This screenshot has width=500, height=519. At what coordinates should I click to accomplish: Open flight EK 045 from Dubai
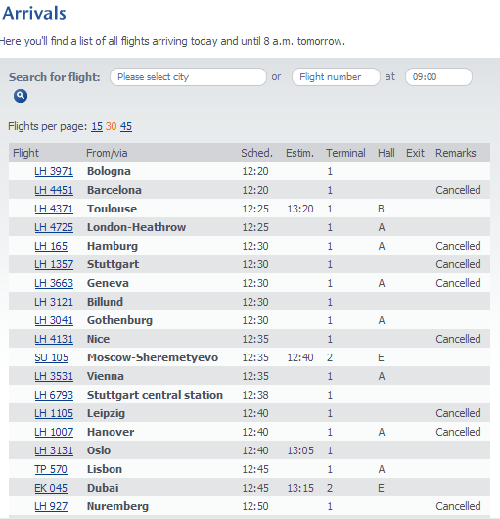pos(51,488)
